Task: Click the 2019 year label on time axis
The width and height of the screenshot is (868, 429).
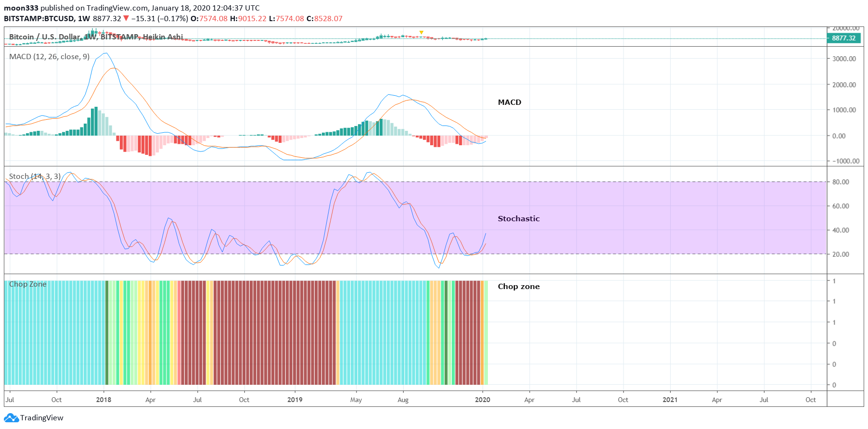Action: coord(295,400)
